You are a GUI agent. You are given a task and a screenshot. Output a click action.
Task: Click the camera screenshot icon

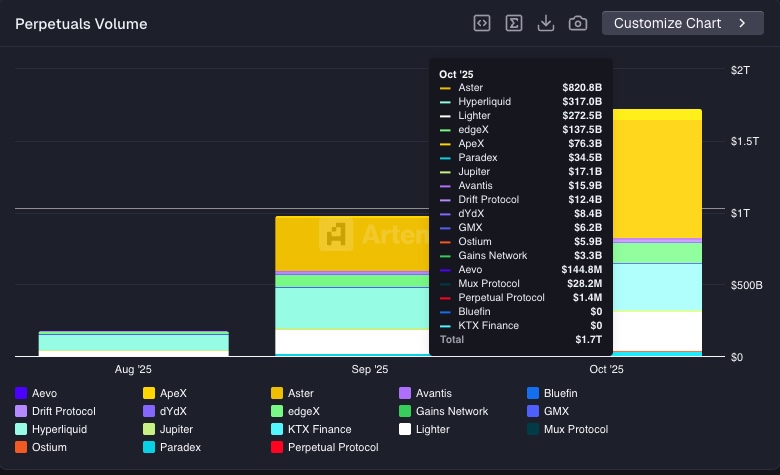(578, 23)
